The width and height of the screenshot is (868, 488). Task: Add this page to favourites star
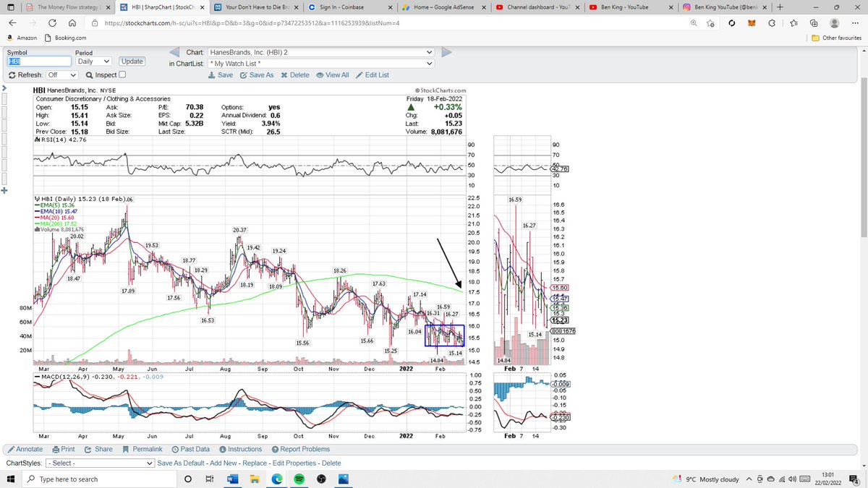click(711, 23)
